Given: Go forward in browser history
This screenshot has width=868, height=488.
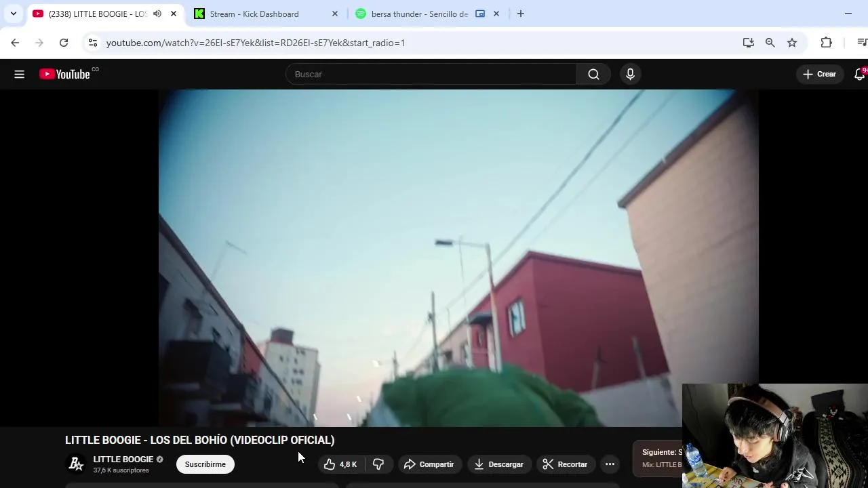Looking at the screenshot, I should pos(39,43).
